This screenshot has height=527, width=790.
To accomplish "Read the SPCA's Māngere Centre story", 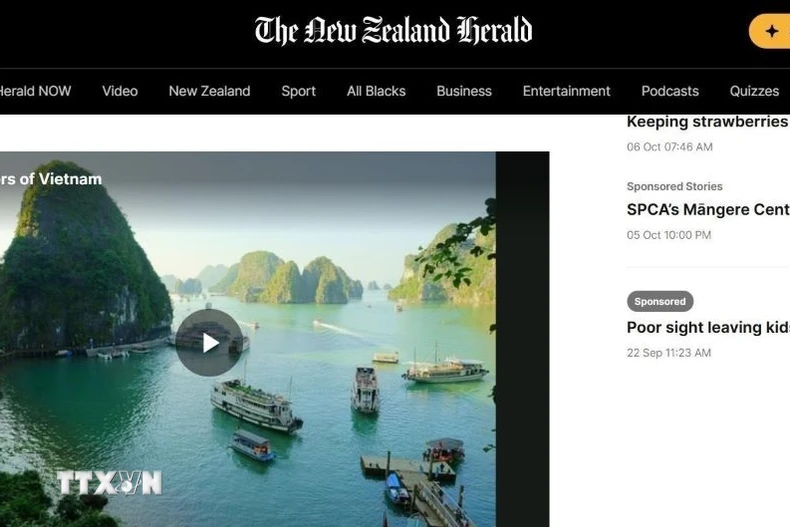I will pyautogui.click(x=708, y=210).
